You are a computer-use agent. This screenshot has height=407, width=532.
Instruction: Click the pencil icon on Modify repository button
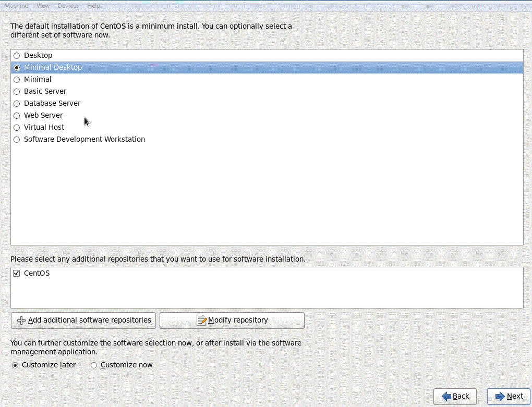(x=203, y=320)
